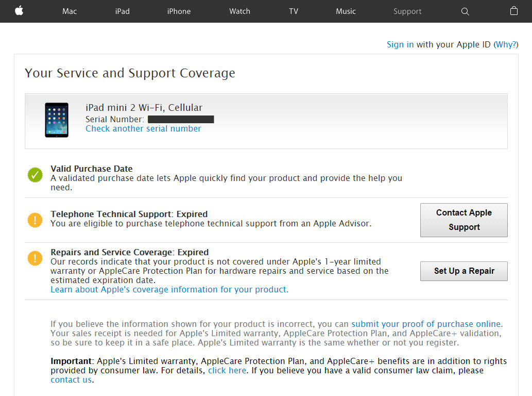The image size is (532, 396).
Task: Go to the iPad section
Action: click(x=123, y=11)
